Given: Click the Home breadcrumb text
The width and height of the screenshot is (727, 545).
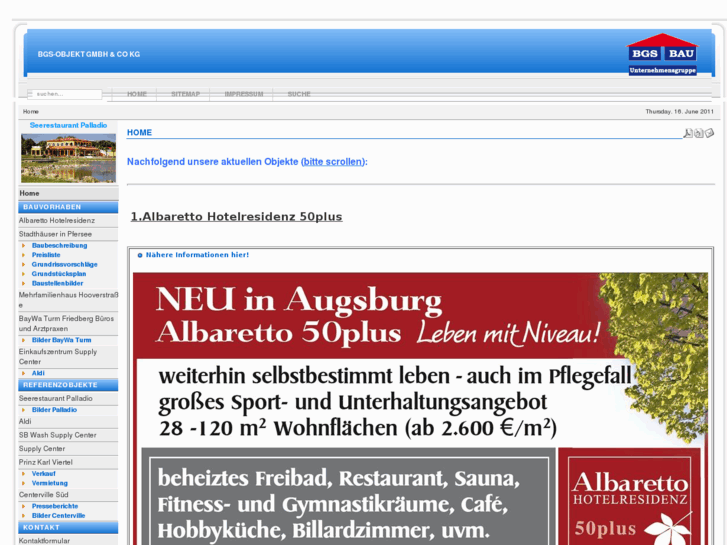Looking at the screenshot, I should [31, 112].
